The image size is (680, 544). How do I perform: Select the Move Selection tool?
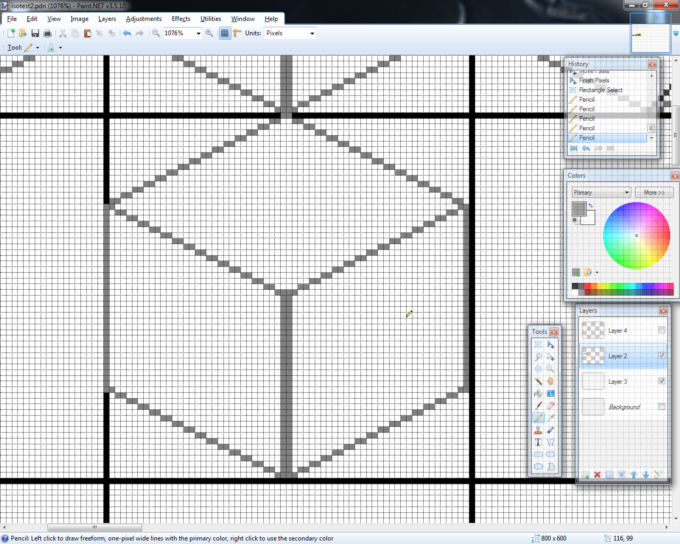[x=550, y=357]
